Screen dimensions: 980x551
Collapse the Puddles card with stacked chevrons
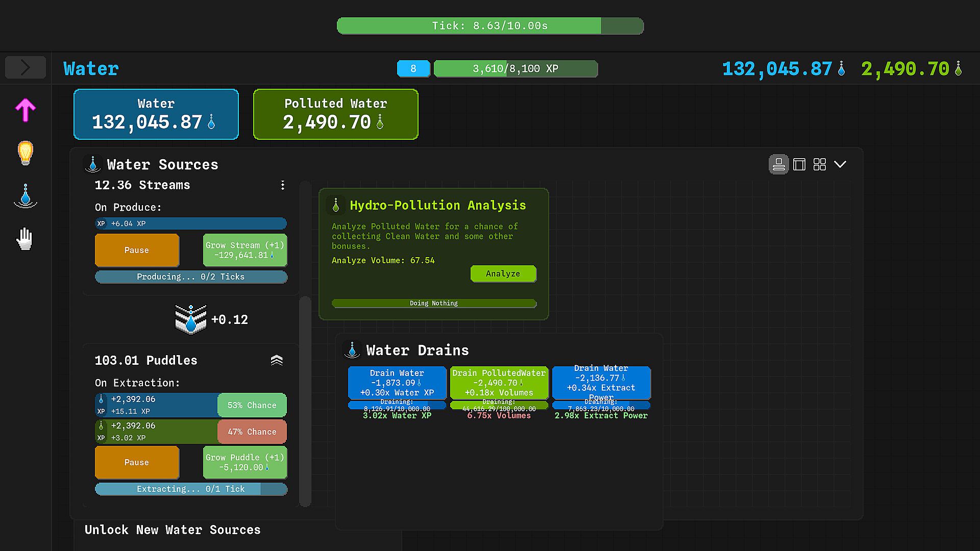click(x=277, y=361)
